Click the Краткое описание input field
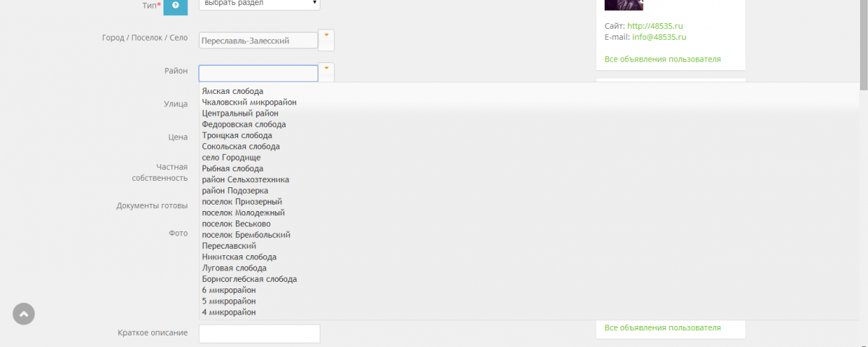Viewport: 868px width, 347px height. (259, 333)
